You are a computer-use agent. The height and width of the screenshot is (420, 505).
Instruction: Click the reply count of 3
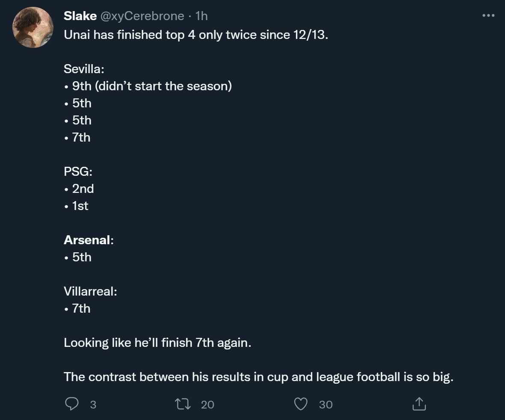[x=93, y=404]
